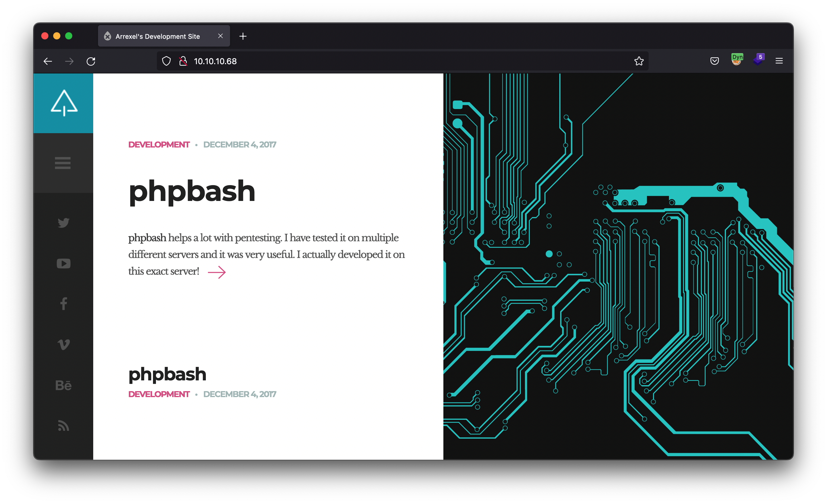Screen dimensions: 827x504
Task: Click the Facebook sidebar icon
Action: (x=63, y=304)
